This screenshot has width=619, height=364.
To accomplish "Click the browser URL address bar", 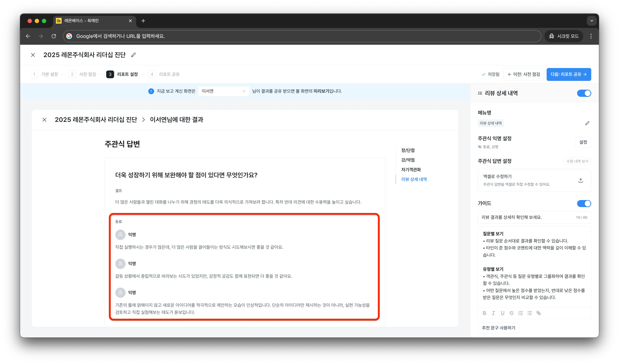I will click(x=302, y=36).
